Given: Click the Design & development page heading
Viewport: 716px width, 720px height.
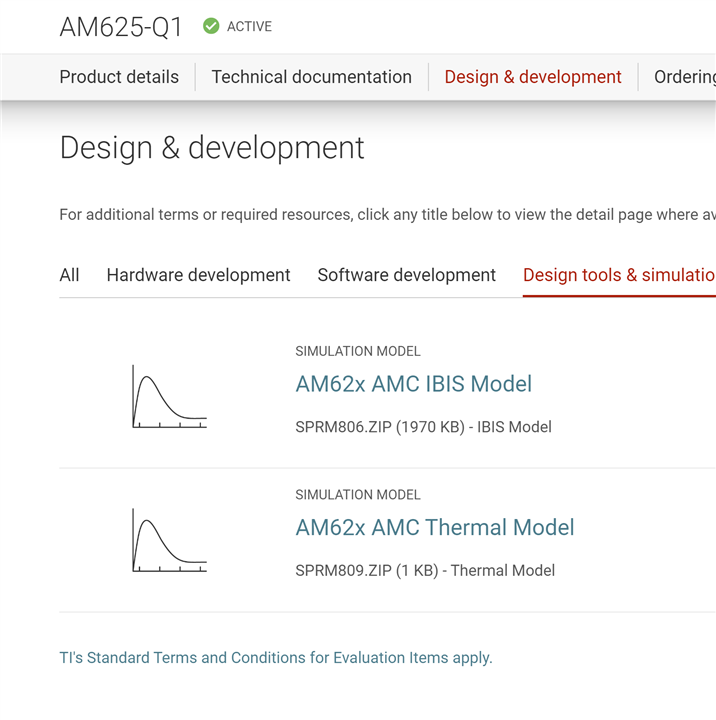Looking at the screenshot, I should click(x=212, y=148).
